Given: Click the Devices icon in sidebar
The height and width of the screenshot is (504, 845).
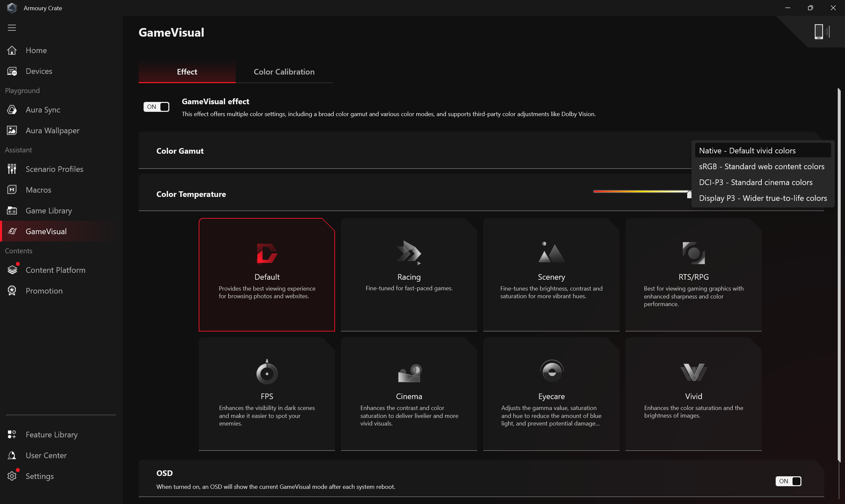Looking at the screenshot, I should (x=12, y=71).
